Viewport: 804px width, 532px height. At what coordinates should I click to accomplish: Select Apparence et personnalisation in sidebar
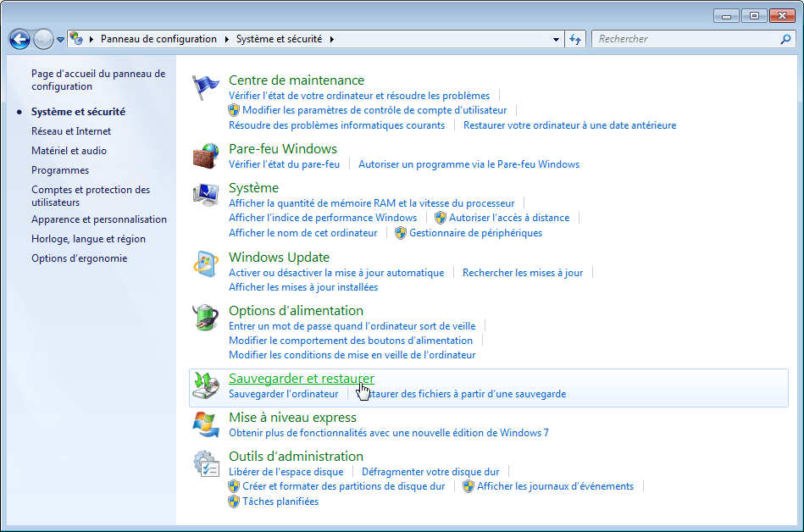[99, 219]
